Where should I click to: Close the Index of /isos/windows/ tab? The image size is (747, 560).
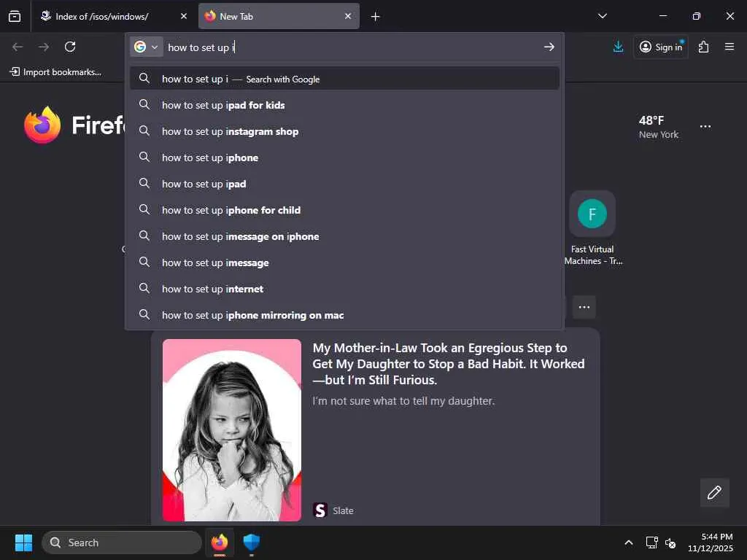184,16
